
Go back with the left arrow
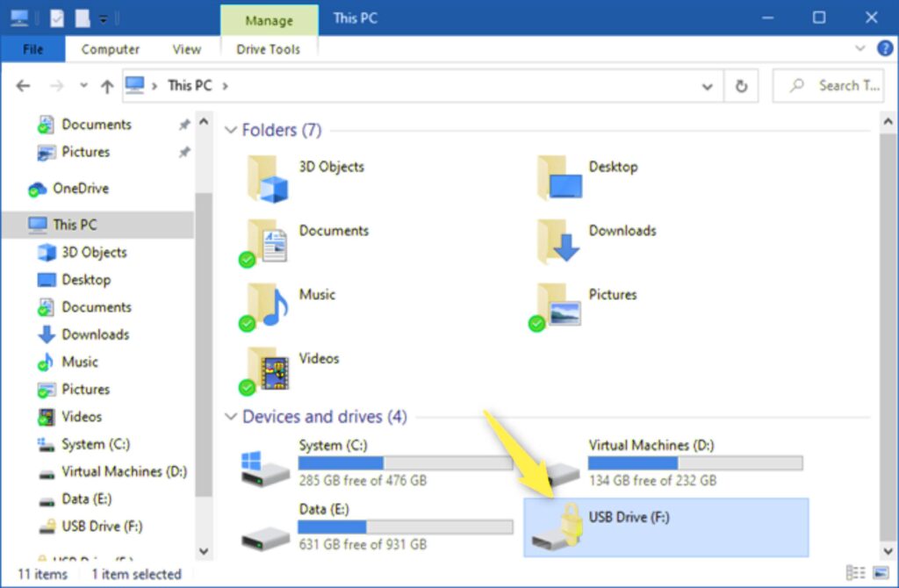[x=23, y=86]
